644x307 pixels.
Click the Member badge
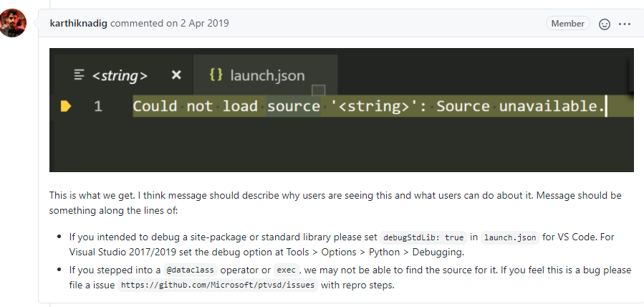[567, 24]
